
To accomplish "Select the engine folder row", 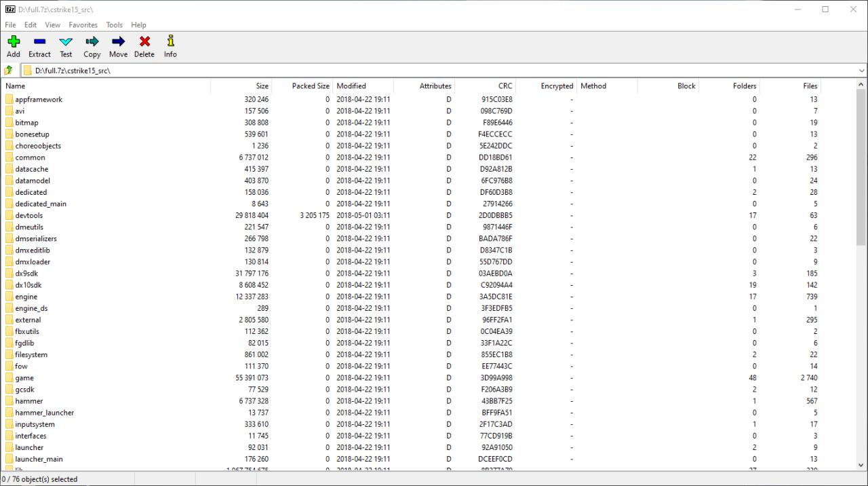I will [x=26, y=297].
